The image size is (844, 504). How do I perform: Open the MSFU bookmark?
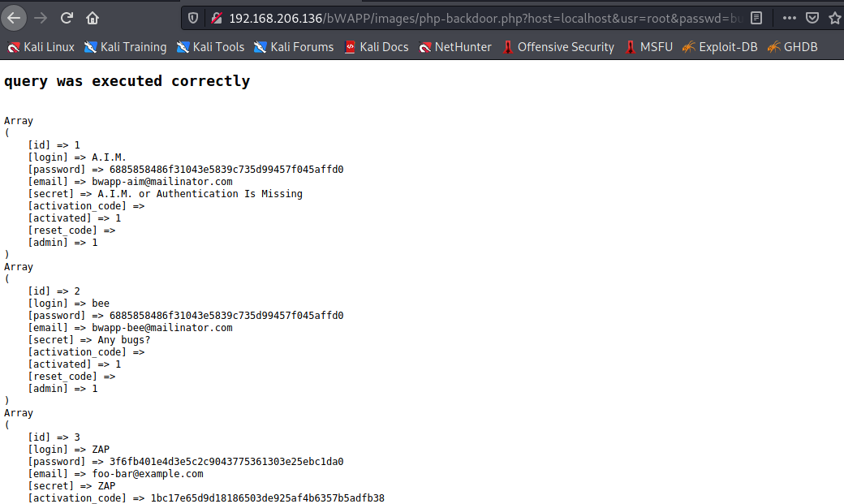(x=648, y=47)
